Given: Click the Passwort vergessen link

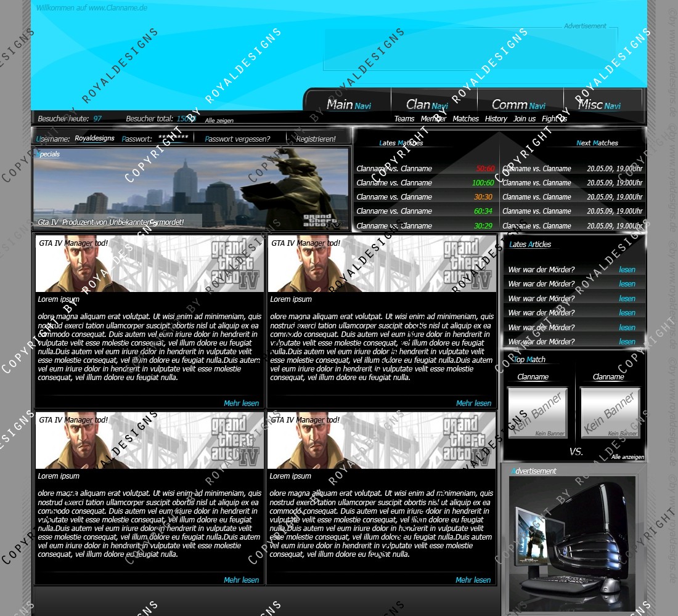Looking at the screenshot, I should pos(238,139).
